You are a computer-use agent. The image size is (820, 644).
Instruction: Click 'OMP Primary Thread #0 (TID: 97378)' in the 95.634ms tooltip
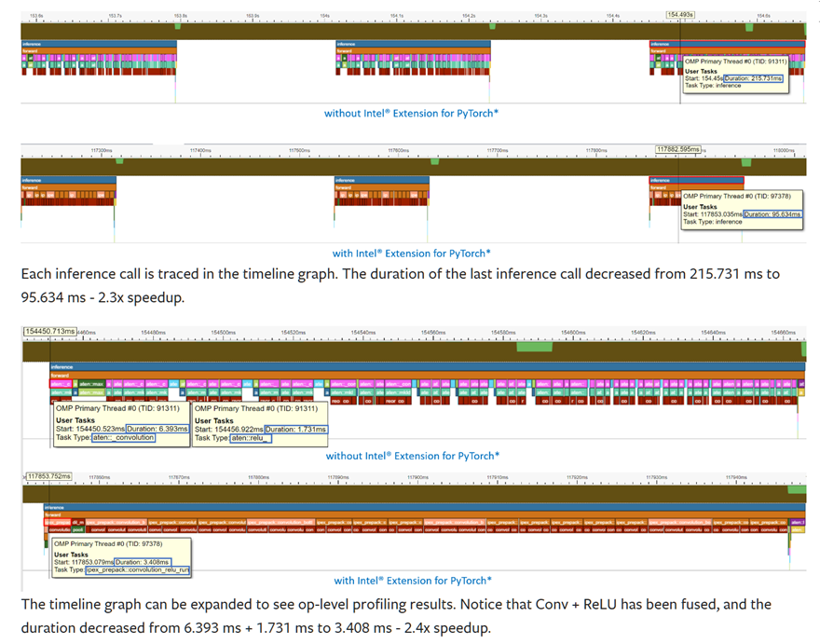click(x=737, y=196)
